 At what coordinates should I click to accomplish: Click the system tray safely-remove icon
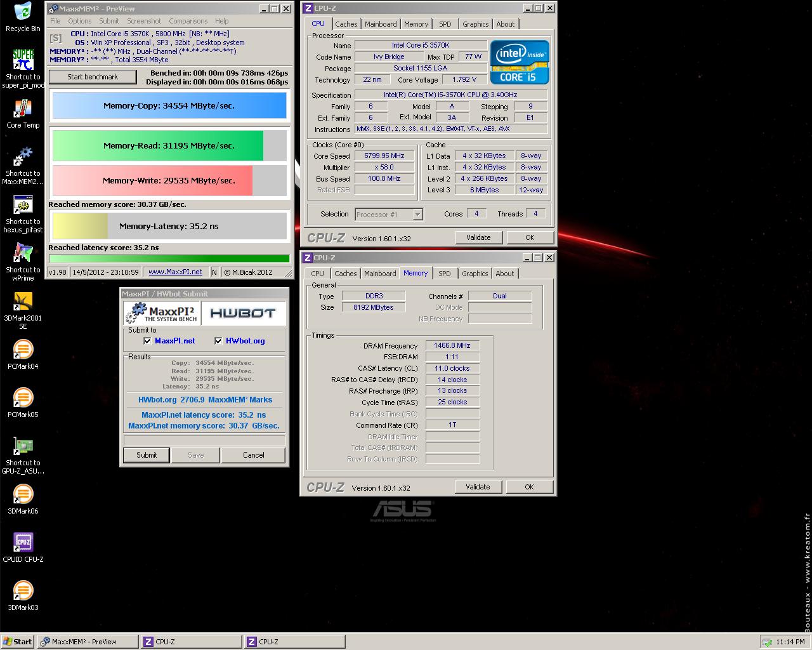[766, 642]
